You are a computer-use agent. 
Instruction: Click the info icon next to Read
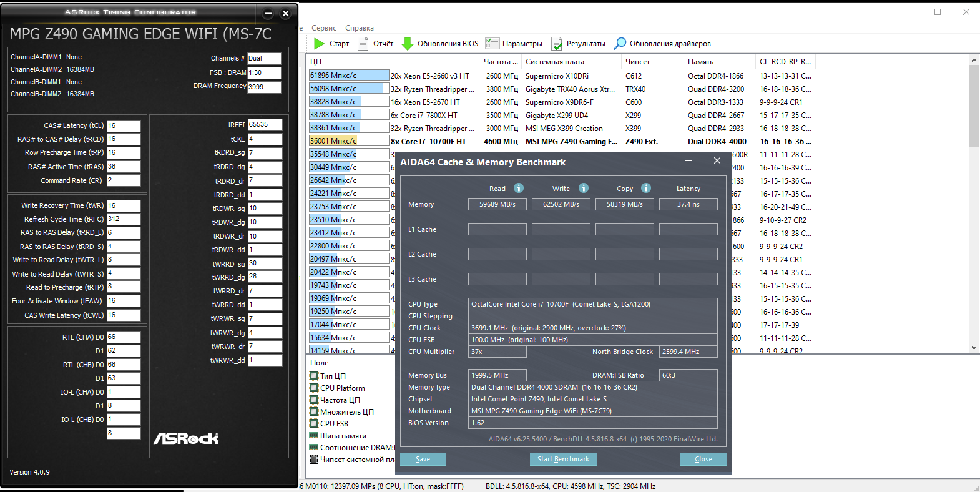click(519, 188)
